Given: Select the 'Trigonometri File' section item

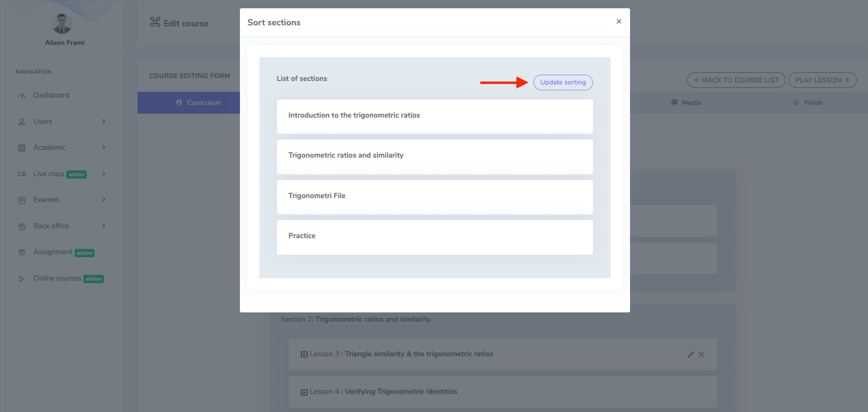Looking at the screenshot, I should (x=434, y=197).
